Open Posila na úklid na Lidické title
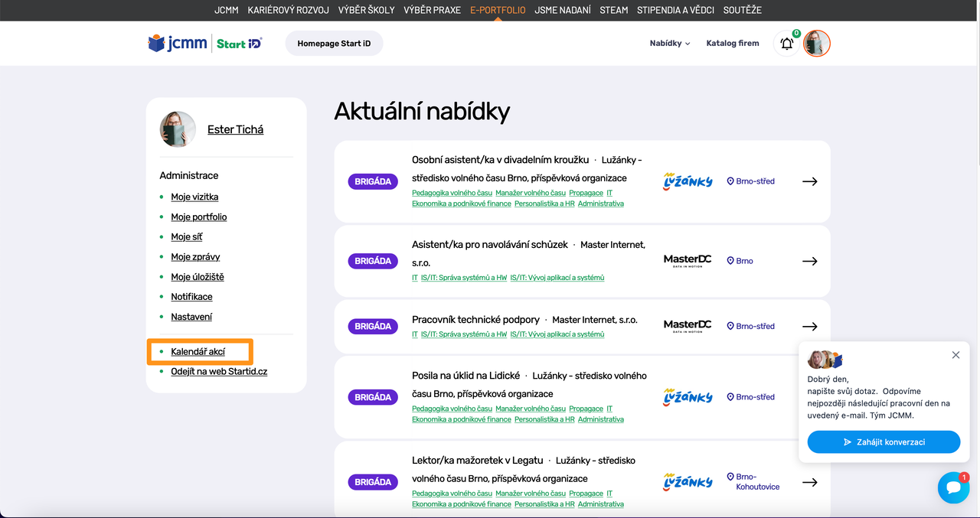Image resolution: width=980 pixels, height=518 pixels. tap(465, 375)
